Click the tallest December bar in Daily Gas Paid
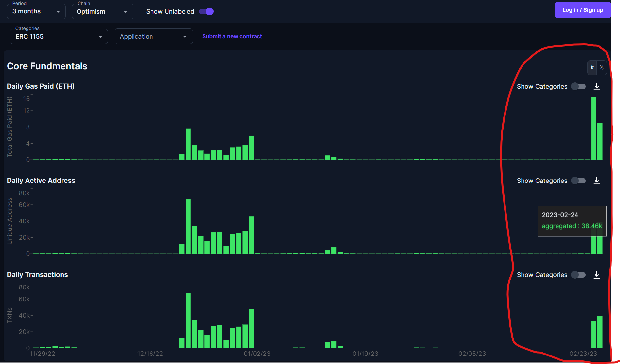Image resolution: width=620 pixels, height=364 pixels. (188, 144)
